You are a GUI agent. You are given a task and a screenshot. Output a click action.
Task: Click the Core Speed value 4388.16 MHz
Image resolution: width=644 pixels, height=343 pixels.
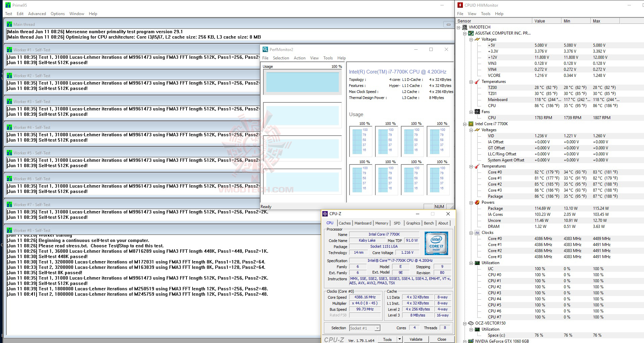click(x=365, y=297)
